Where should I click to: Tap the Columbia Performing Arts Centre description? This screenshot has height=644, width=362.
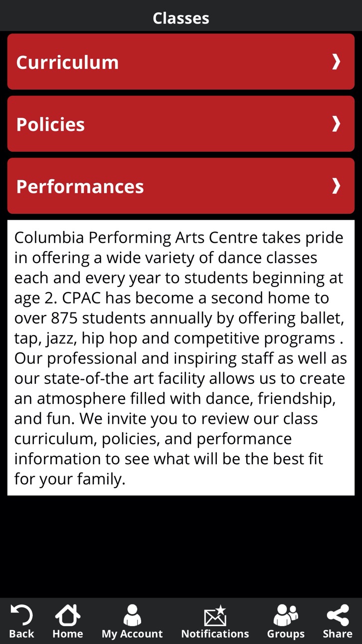coord(181,357)
